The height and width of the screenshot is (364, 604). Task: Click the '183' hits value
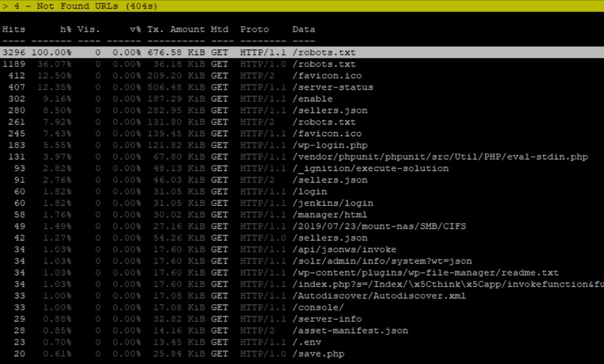tap(17, 145)
